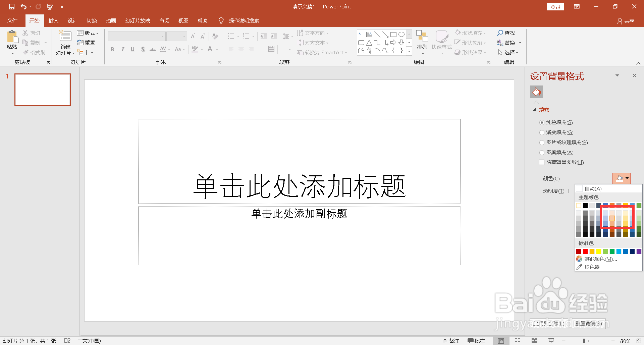Pick the standard purple color swatch
Image resolution: width=644 pixels, height=345 pixels.
click(639, 251)
